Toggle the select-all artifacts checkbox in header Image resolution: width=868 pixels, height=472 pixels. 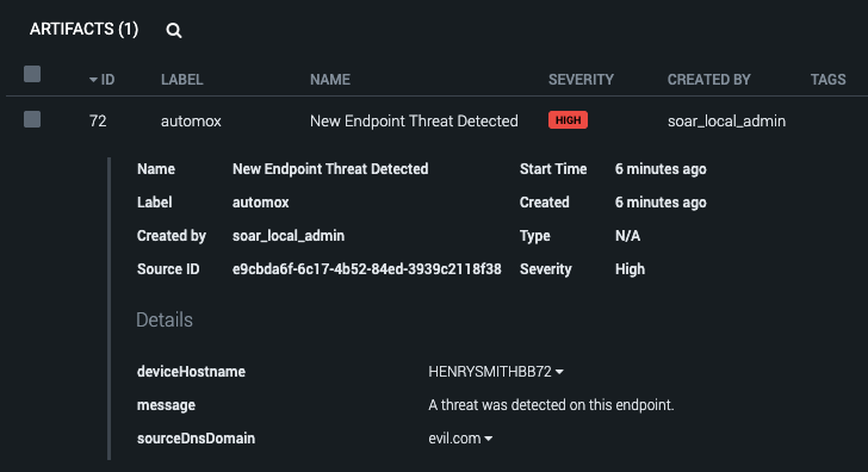point(32,74)
